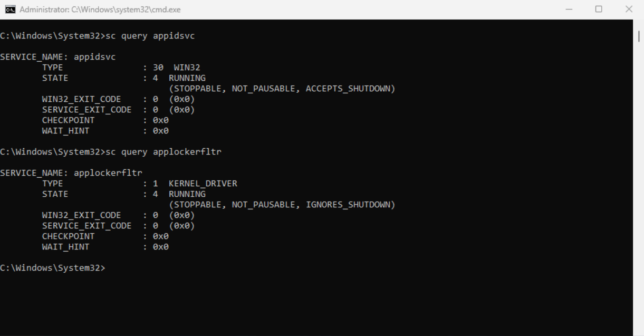The height and width of the screenshot is (336, 644).
Task: Click the CHECKPOINT label under appidsvc
Action: pyautogui.click(x=68, y=120)
